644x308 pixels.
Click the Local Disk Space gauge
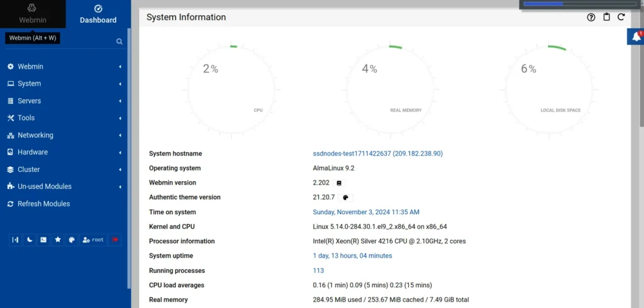pyautogui.click(x=549, y=89)
